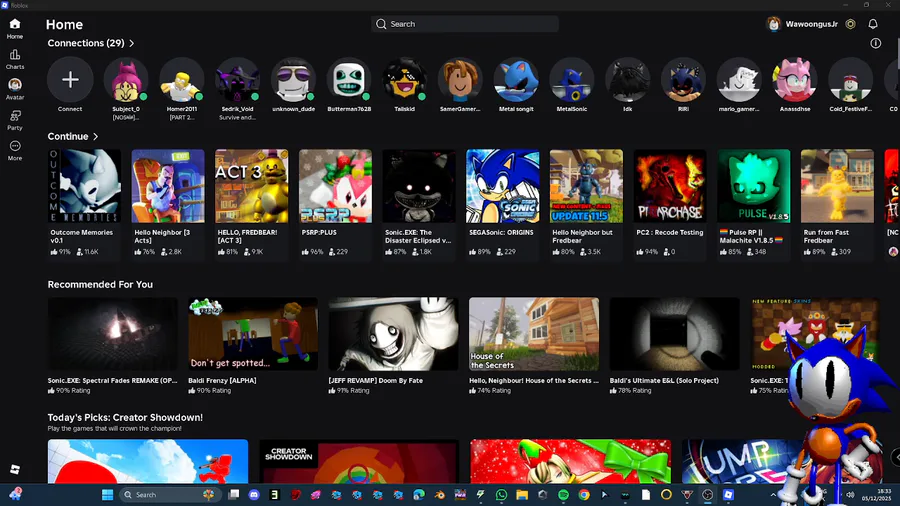The image size is (900, 506).
Task: Open Outcome Memories v0.1 game
Action: (84, 203)
